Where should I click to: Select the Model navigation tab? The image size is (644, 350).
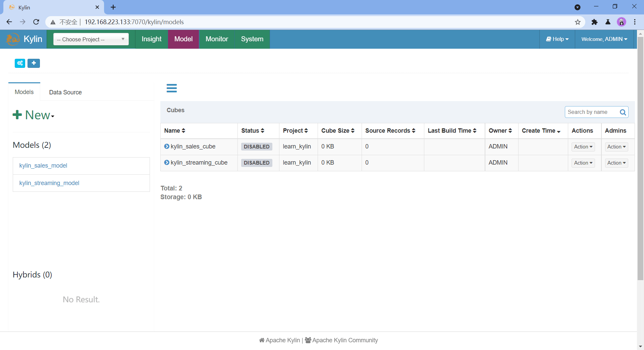click(x=183, y=39)
